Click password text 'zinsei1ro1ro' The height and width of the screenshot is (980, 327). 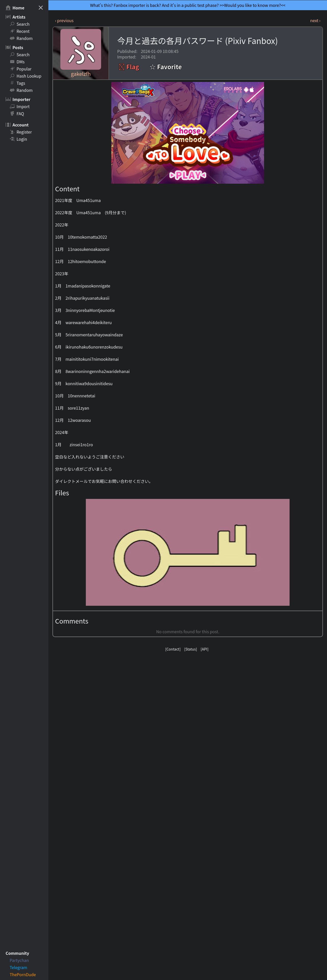81,445
